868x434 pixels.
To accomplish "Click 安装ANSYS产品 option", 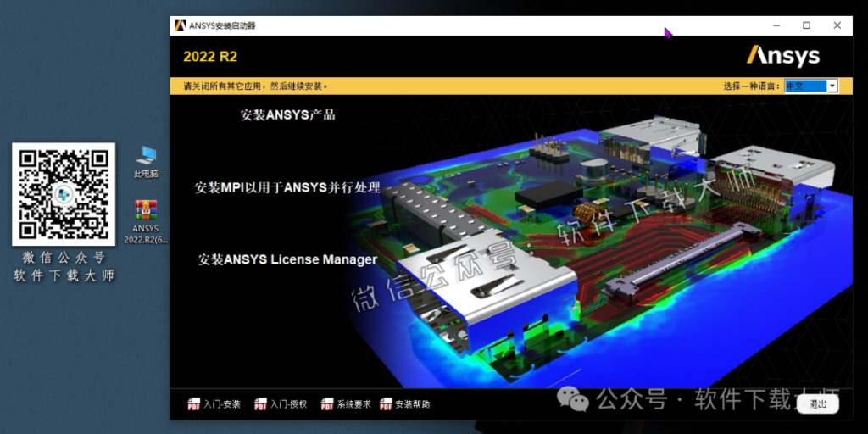I will point(287,115).
